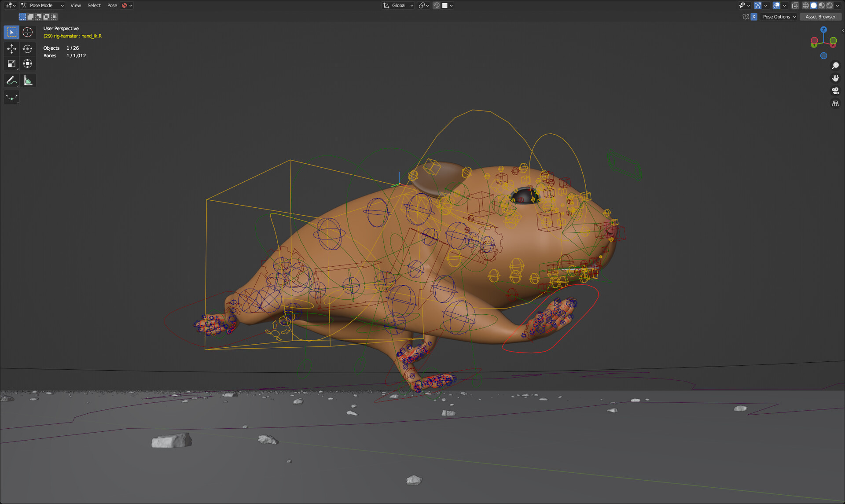Screen dimensions: 845x504
Task: Activate the Rotate tool
Action: pos(27,48)
